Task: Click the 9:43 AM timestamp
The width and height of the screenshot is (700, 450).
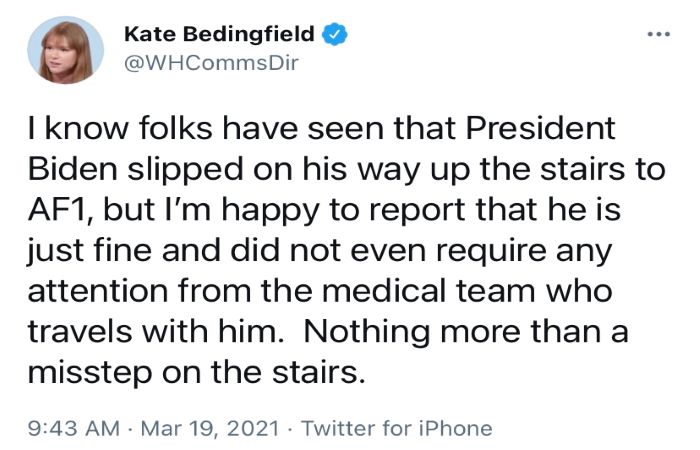Action: click(x=74, y=428)
